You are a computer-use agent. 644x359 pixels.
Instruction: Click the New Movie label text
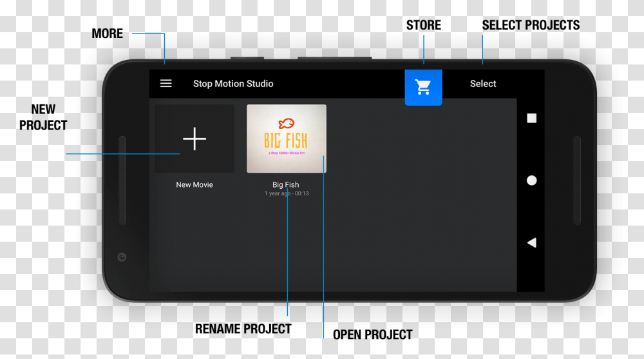[194, 185]
